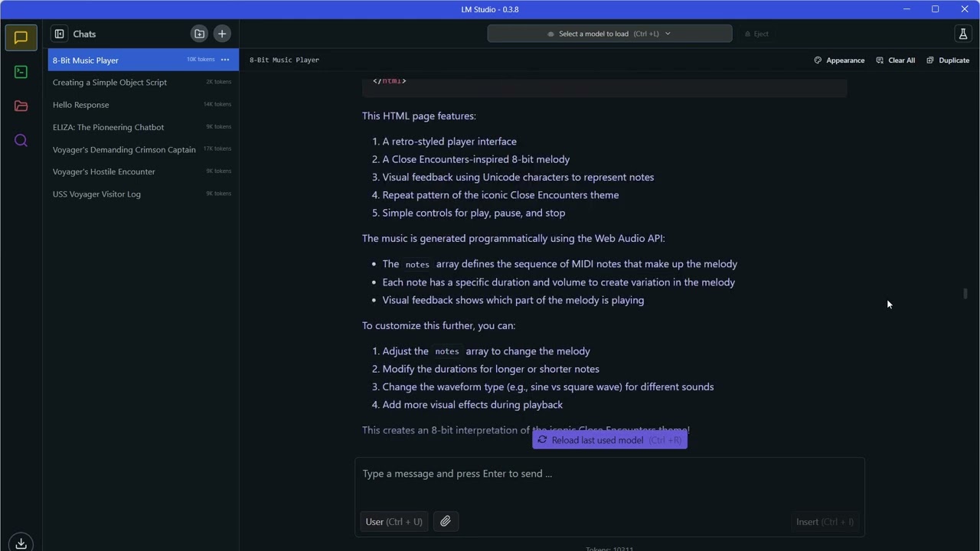Click the Eject model button
The width and height of the screenshot is (980, 551).
756,34
